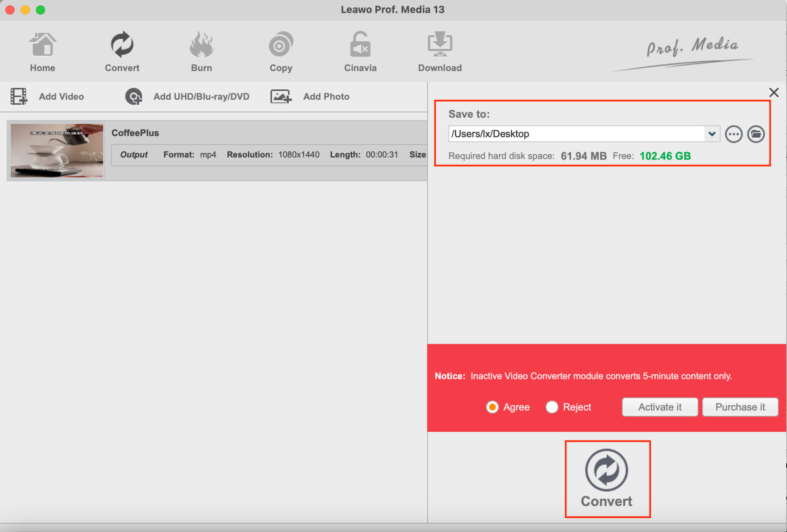
Task: Close the Save to side panel
Action: (774, 92)
